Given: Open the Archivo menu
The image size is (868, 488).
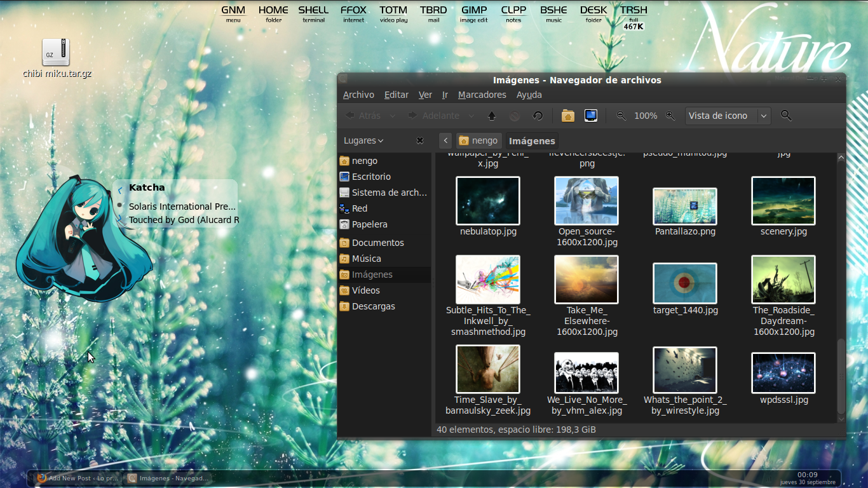Looking at the screenshot, I should coord(358,95).
